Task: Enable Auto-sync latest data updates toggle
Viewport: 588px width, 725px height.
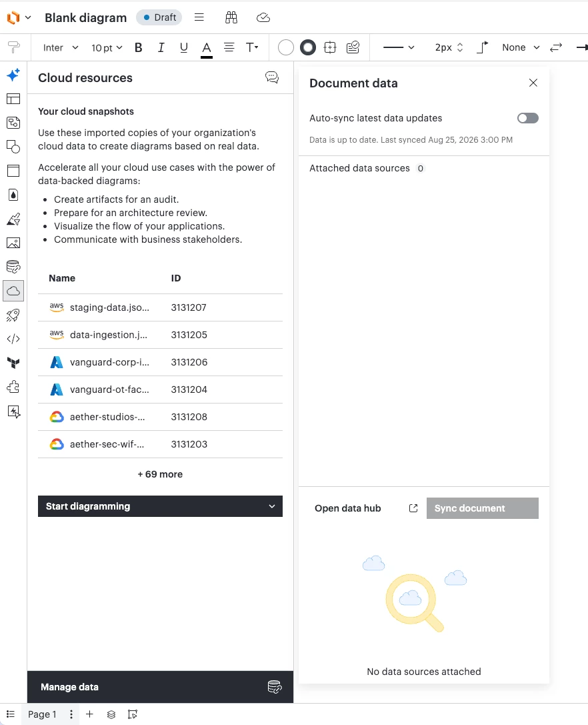Action: pyautogui.click(x=527, y=118)
